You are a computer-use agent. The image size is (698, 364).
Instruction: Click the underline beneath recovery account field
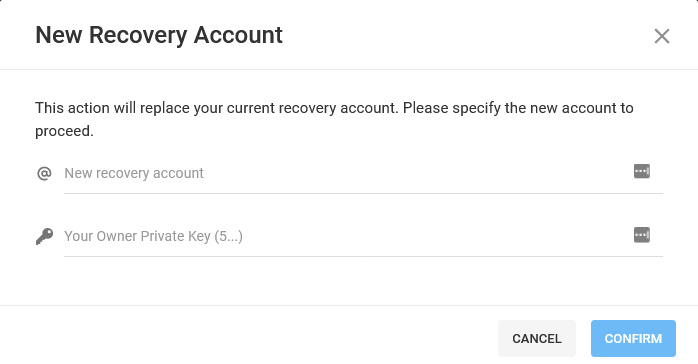coord(363,193)
